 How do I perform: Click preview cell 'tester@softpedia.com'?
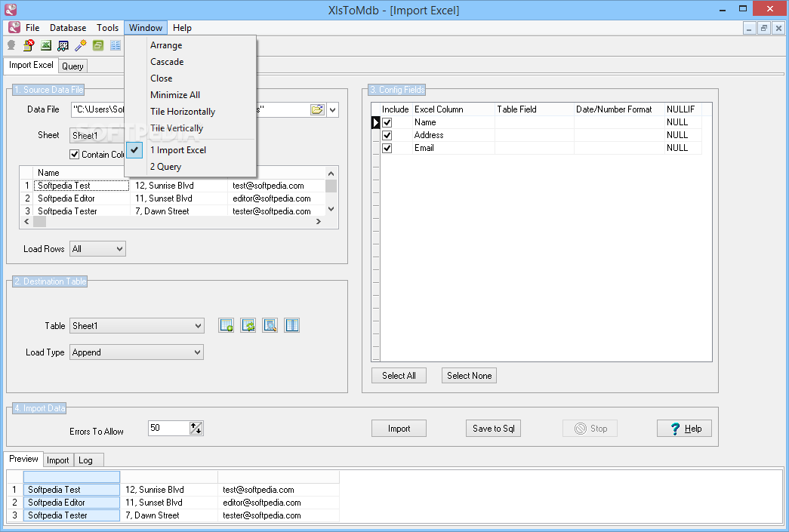[279, 515]
